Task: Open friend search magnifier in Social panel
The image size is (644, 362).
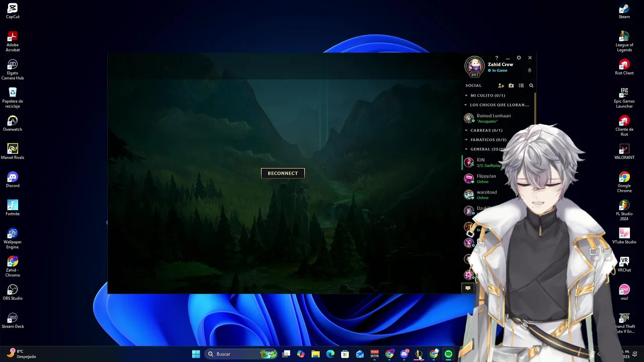Action: (531, 85)
